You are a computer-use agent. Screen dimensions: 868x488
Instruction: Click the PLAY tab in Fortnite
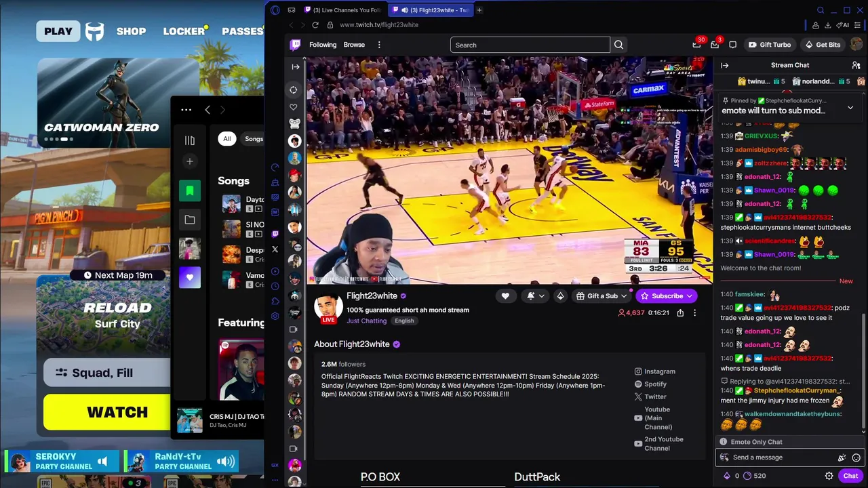pyautogui.click(x=58, y=31)
